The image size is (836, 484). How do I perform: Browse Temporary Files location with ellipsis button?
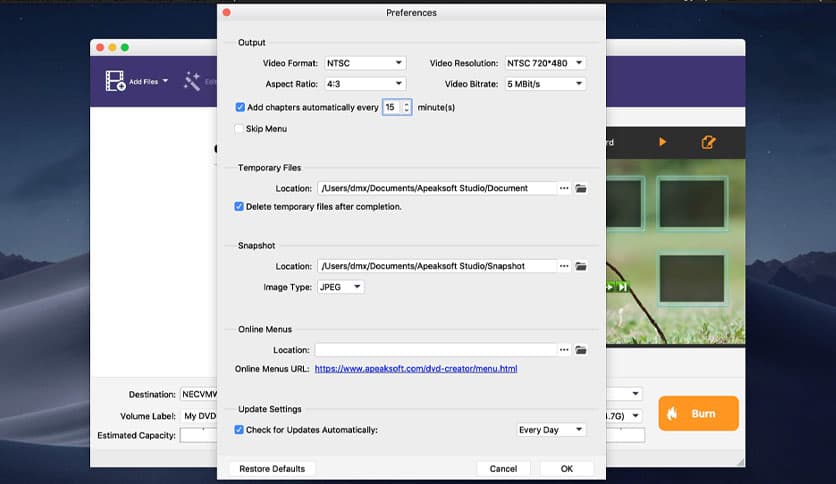coord(564,188)
